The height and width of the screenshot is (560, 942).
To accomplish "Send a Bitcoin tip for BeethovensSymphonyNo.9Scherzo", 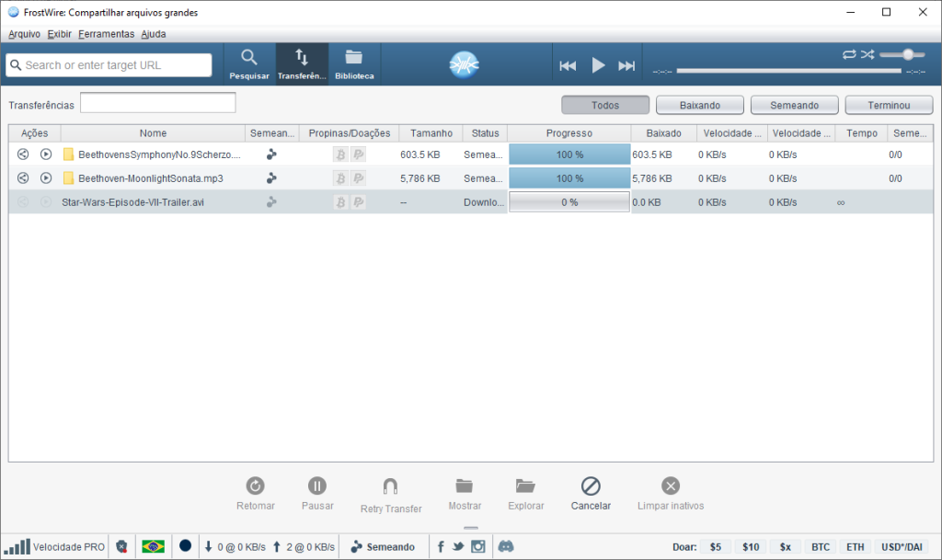I will (x=340, y=154).
